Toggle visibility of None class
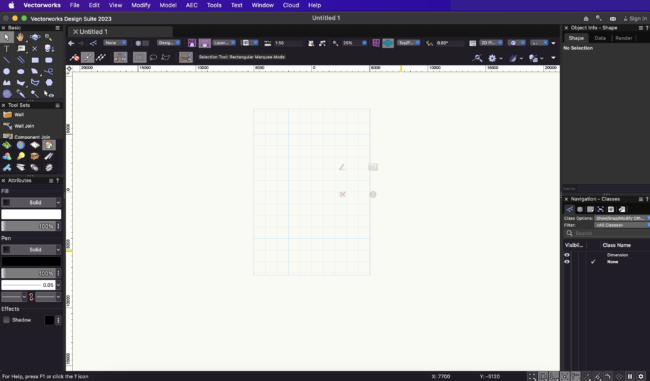Image resolution: width=650 pixels, height=381 pixels. click(x=567, y=262)
